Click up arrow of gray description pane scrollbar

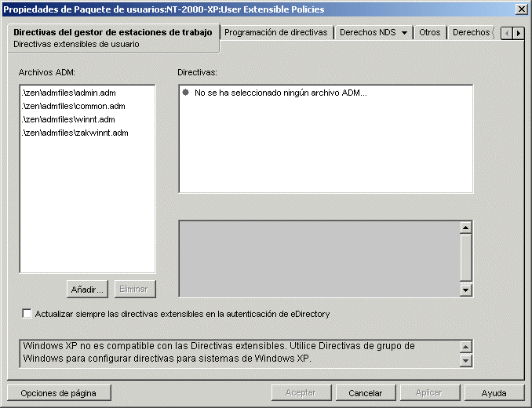[466, 228]
